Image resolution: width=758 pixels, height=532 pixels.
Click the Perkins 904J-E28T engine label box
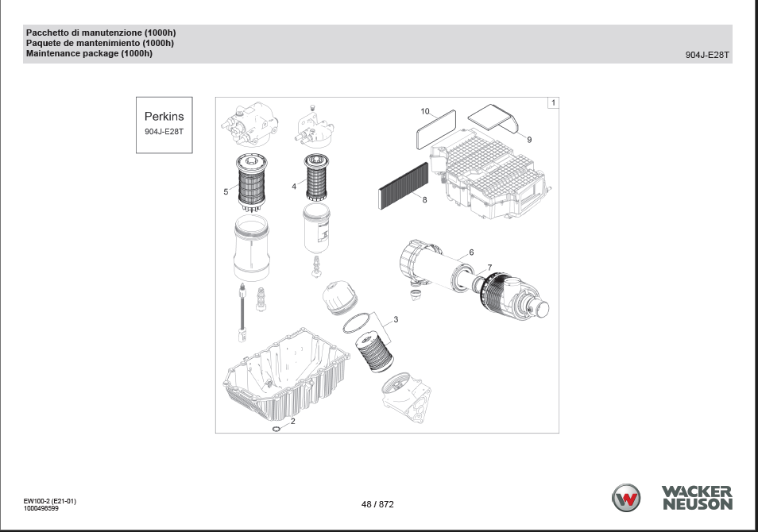click(164, 124)
